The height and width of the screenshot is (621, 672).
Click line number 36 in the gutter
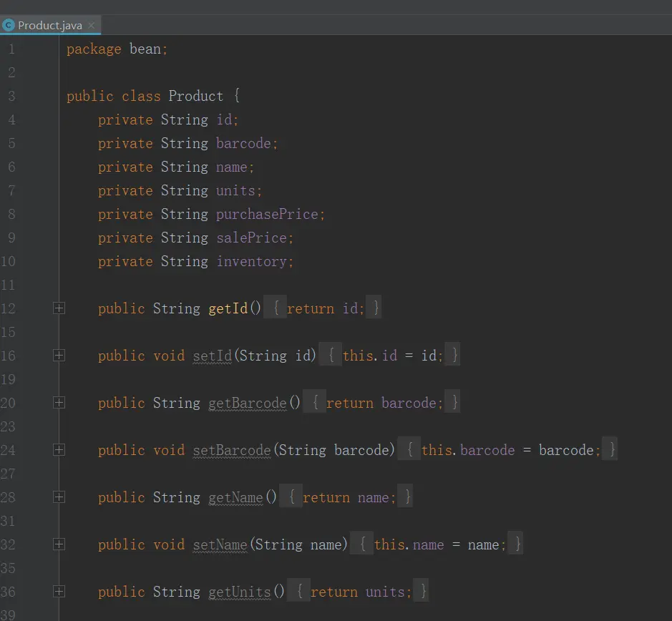click(8, 592)
